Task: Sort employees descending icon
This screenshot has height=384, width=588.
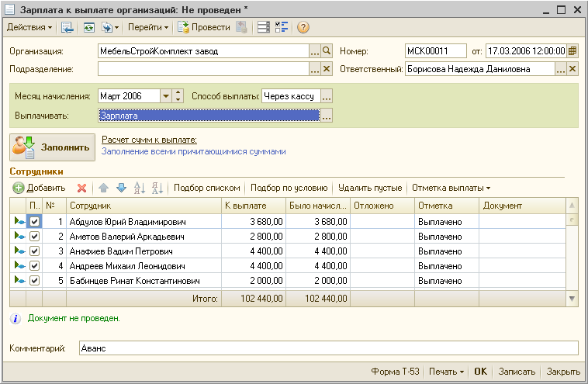Action: [x=157, y=188]
